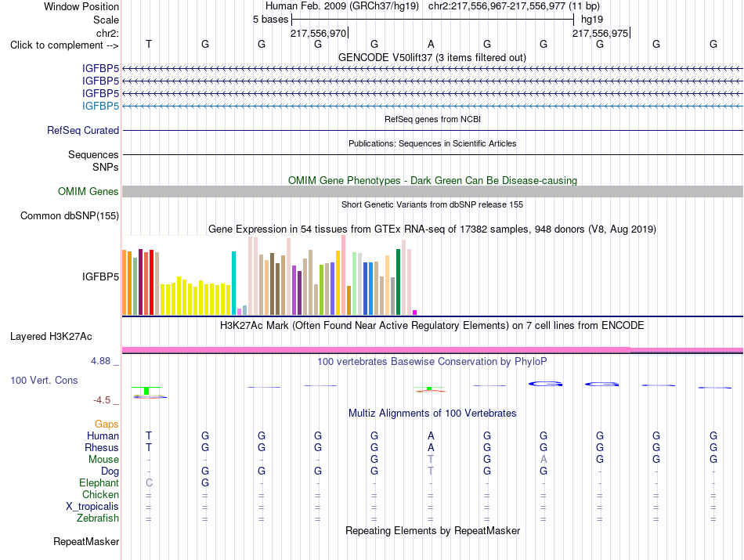The height and width of the screenshot is (560, 744).
Task: Click the A base in the Rhesus row
Action: [431, 447]
